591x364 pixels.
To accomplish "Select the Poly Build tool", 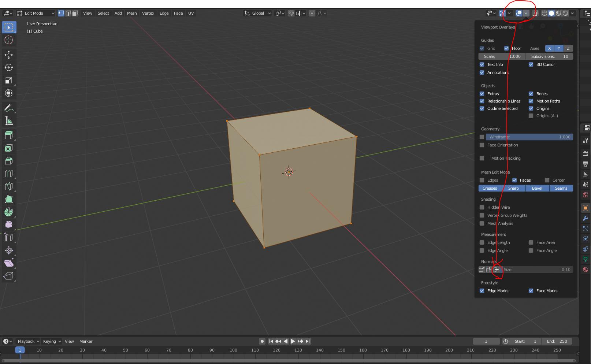I will click(9, 200).
